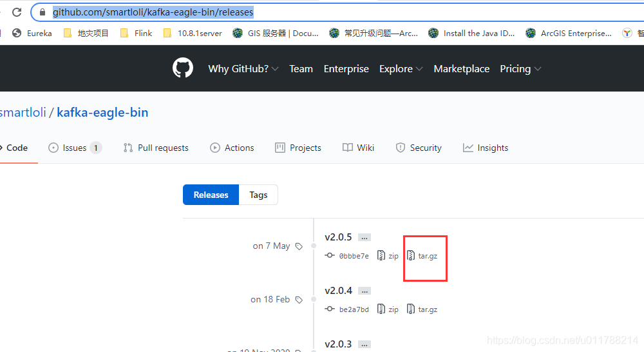Switch to the Issues tab
This screenshot has height=352, width=644.
tap(74, 148)
